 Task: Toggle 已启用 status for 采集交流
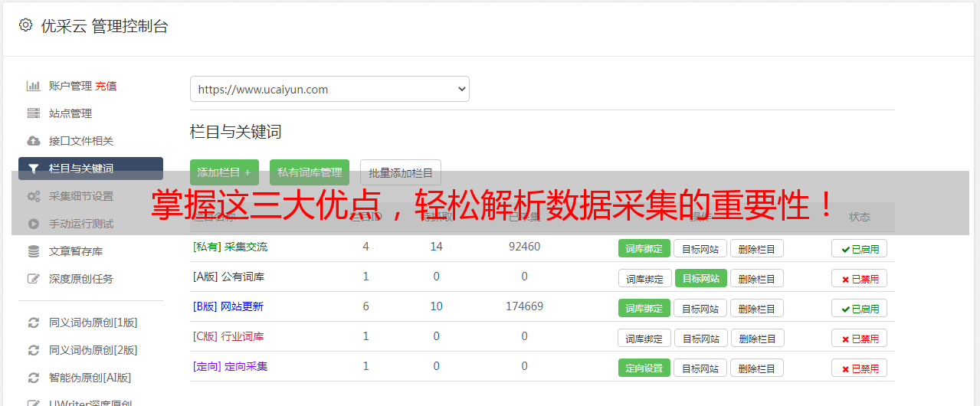click(x=860, y=248)
